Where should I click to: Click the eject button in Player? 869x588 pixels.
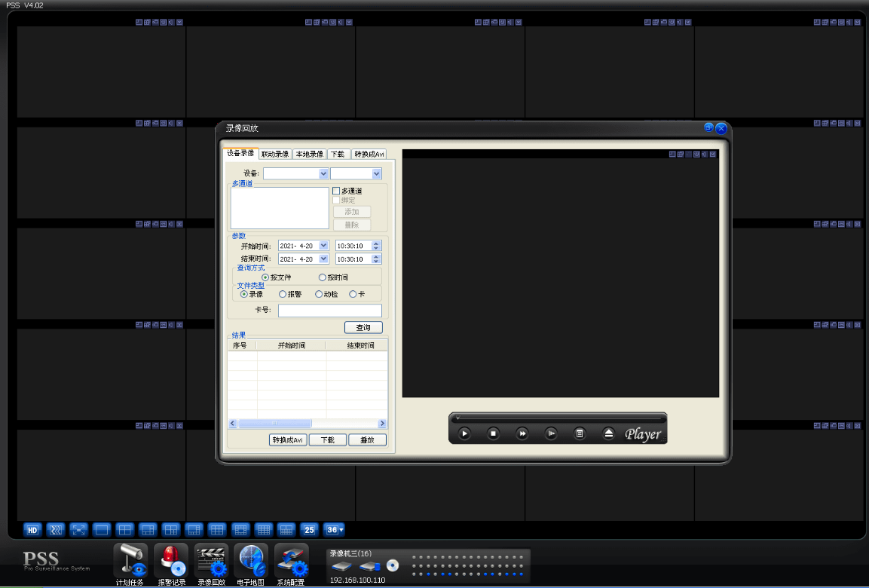pyautogui.click(x=608, y=433)
